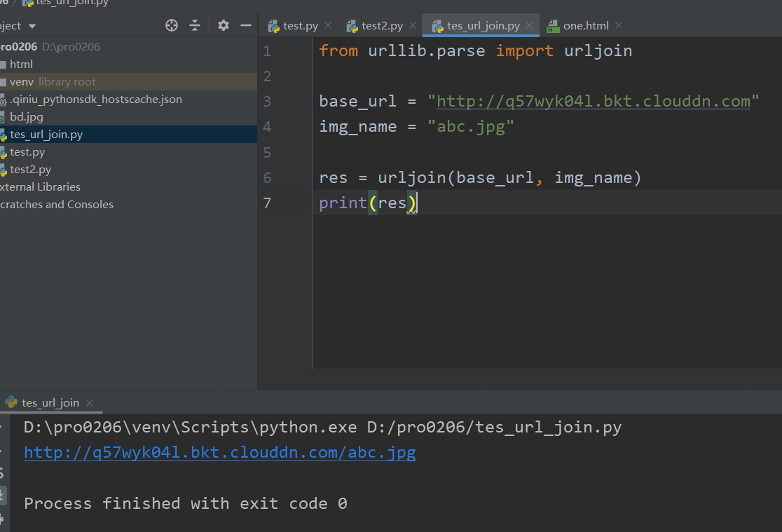Open the URL link in base_url string

(x=593, y=101)
